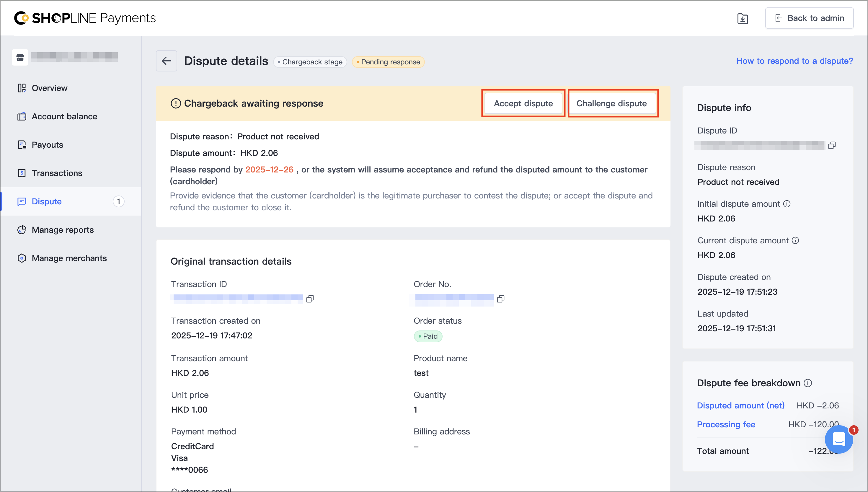Copy the Order No.
The width and height of the screenshot is (868, 492).
[x=500, y=299]
